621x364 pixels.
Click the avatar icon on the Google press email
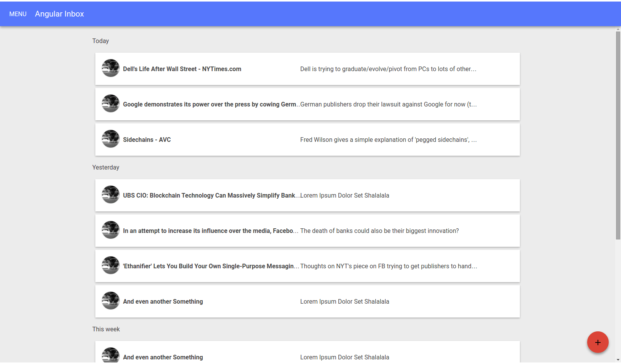pyautogui.click(x=110, y=103)
